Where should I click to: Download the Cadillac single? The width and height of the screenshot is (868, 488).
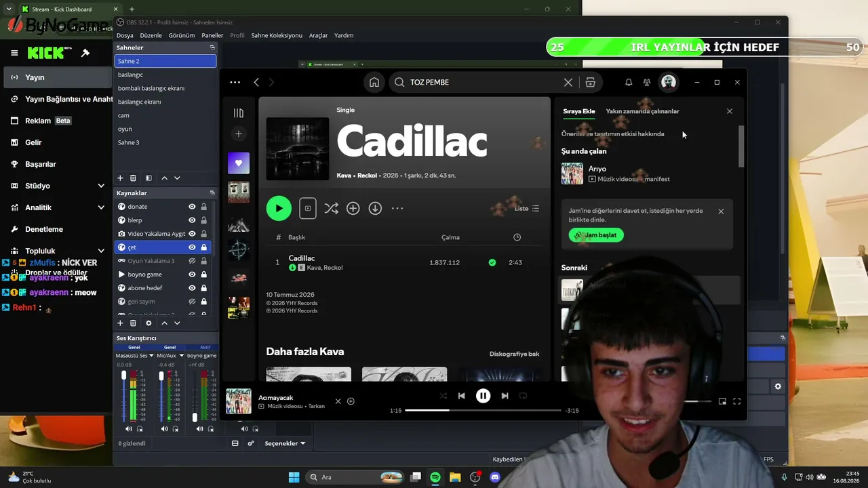[x=375, y=208]
